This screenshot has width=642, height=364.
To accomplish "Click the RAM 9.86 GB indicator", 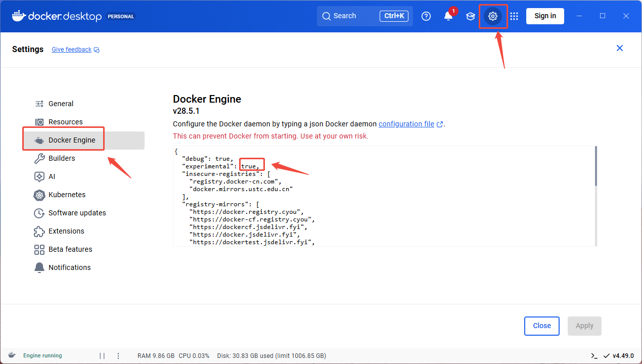I will (x=156, y=356).
